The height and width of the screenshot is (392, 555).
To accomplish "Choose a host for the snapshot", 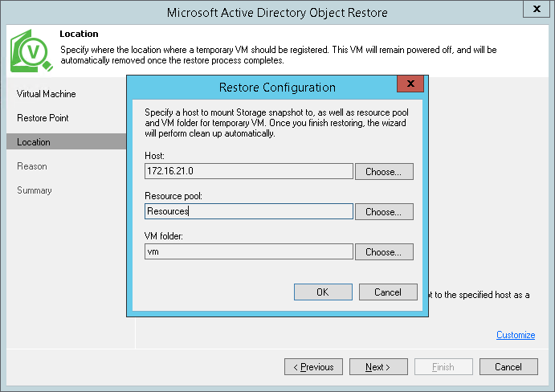I will 384,172.
